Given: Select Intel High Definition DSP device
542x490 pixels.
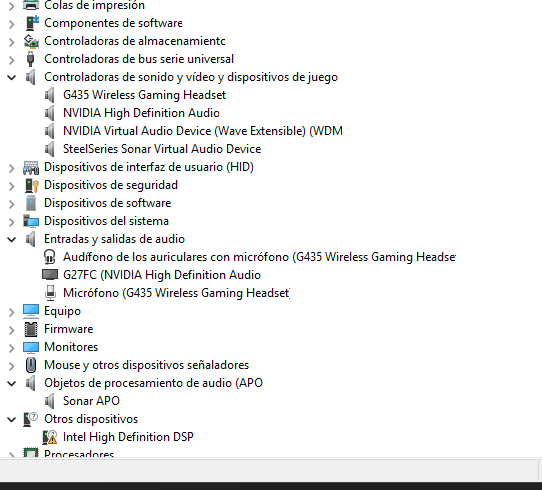Looking at the screenshot, I should tap(128, 437).
